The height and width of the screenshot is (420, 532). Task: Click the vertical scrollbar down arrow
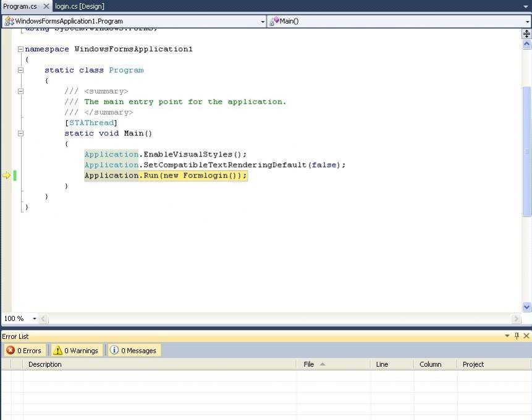point(526,307)
